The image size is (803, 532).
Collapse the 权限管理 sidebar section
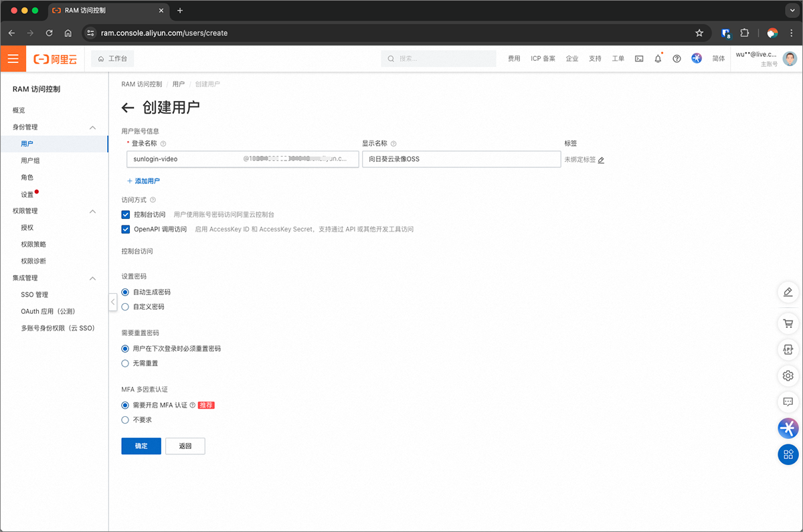[93, 211]
